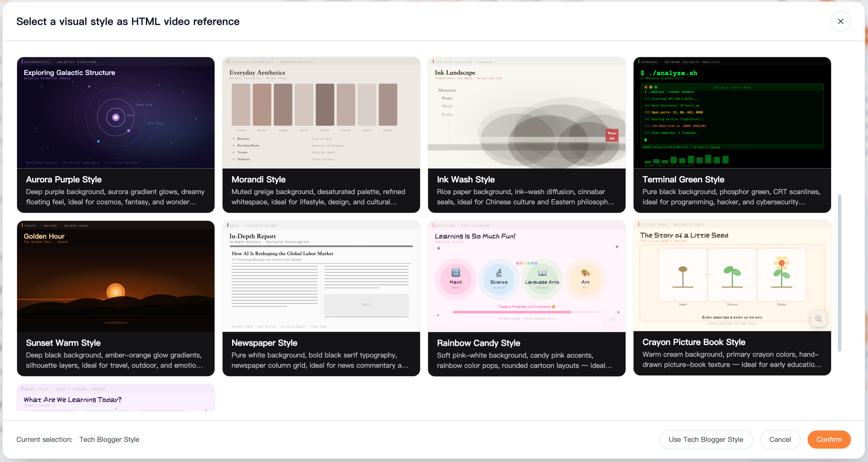This screenshot has width=868, height=462.
Task: Click the Science microscope icon in candy preview
Action: (x=499, y=272)
